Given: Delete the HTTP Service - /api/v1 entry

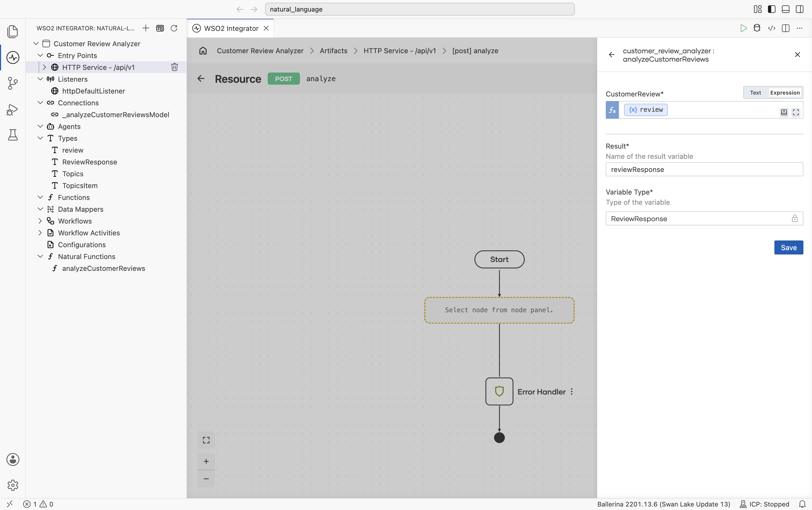Looking at the screenshot, I should [x=174, y=67].
